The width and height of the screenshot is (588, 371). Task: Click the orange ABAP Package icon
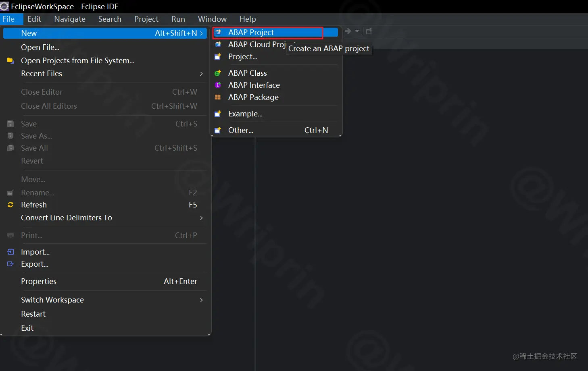click(x=218, y=97)
